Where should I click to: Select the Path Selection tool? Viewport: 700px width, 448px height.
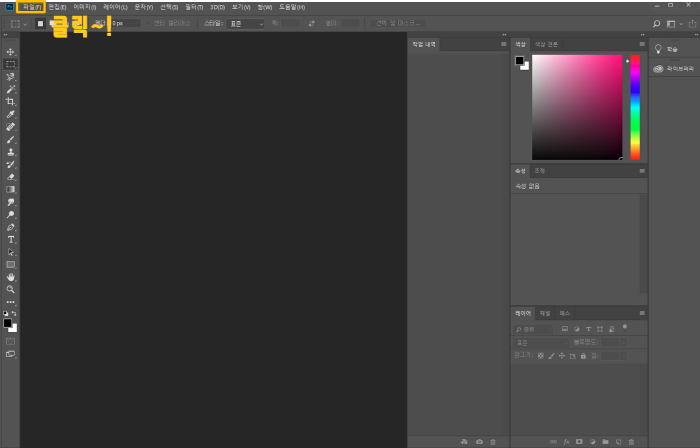[10, 252]
